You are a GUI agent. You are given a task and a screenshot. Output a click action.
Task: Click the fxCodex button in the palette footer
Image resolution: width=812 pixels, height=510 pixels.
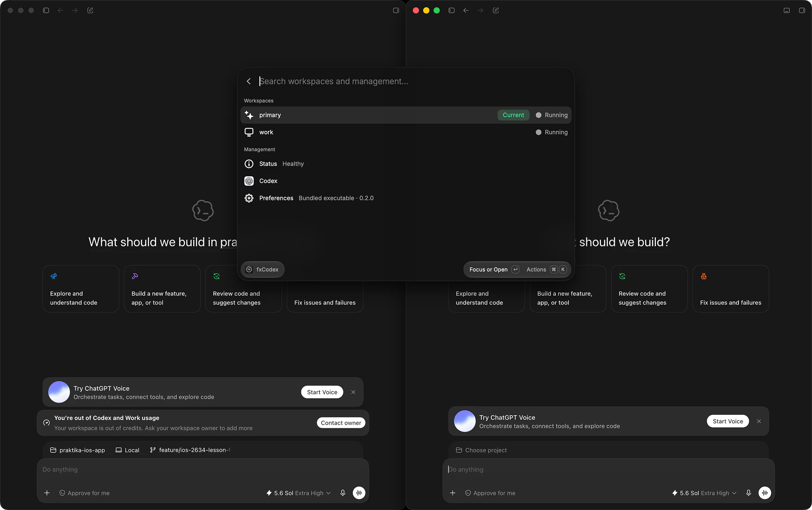click(x=263, y=269)
